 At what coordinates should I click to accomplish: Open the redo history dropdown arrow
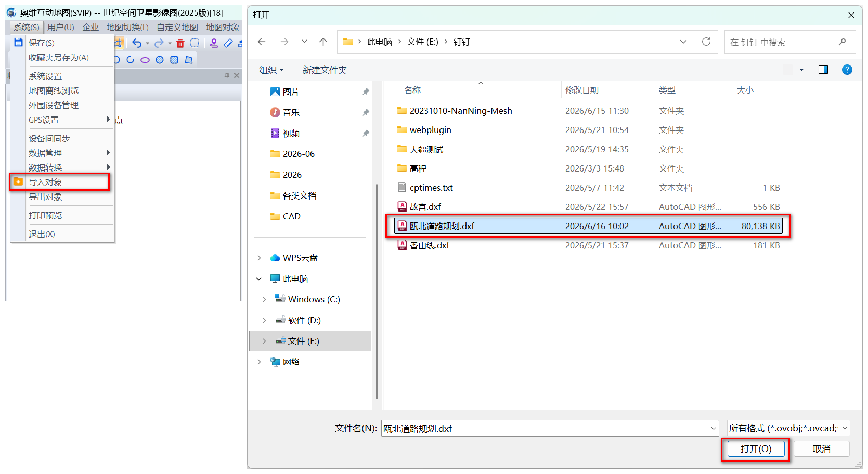point(170,44)
